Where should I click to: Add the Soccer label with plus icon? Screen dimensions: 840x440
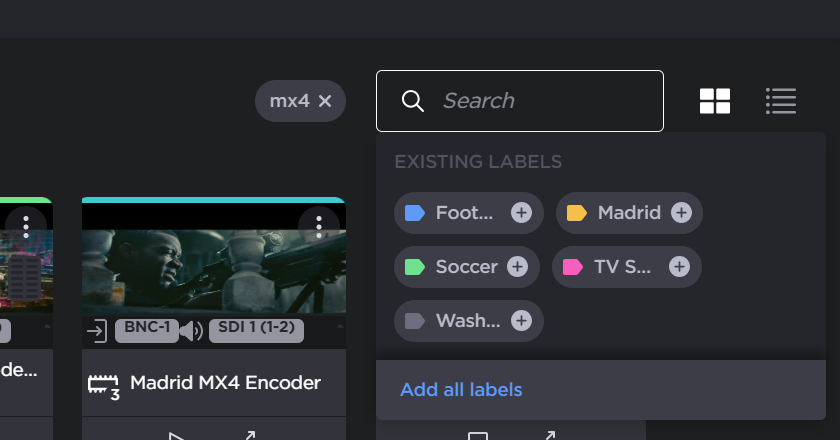517,267
